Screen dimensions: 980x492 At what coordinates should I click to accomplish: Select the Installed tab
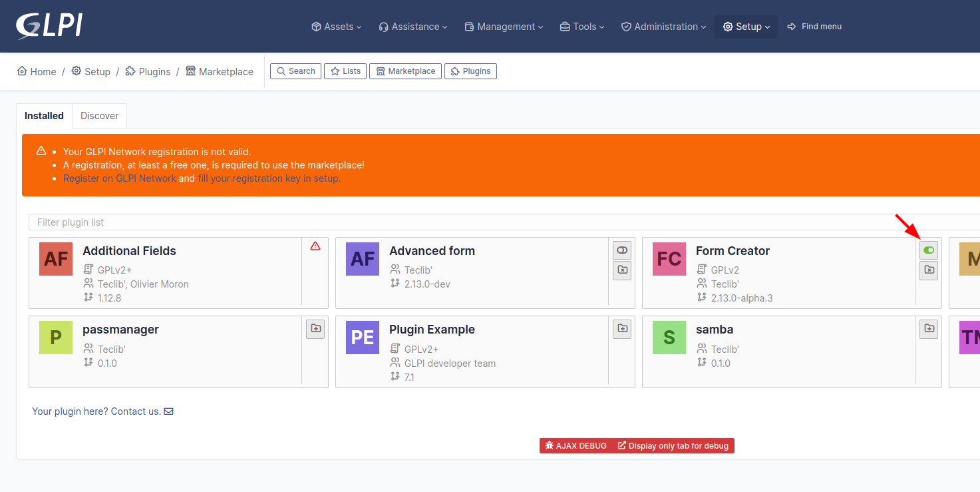tap(44, 115)
